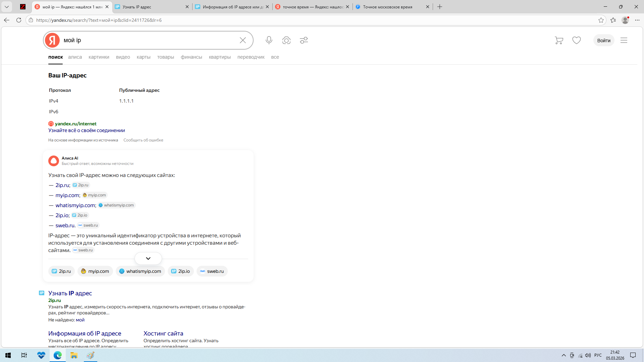The image size is (644, 362).
Task: Clear the search query with X
Action: click(243, 40)
